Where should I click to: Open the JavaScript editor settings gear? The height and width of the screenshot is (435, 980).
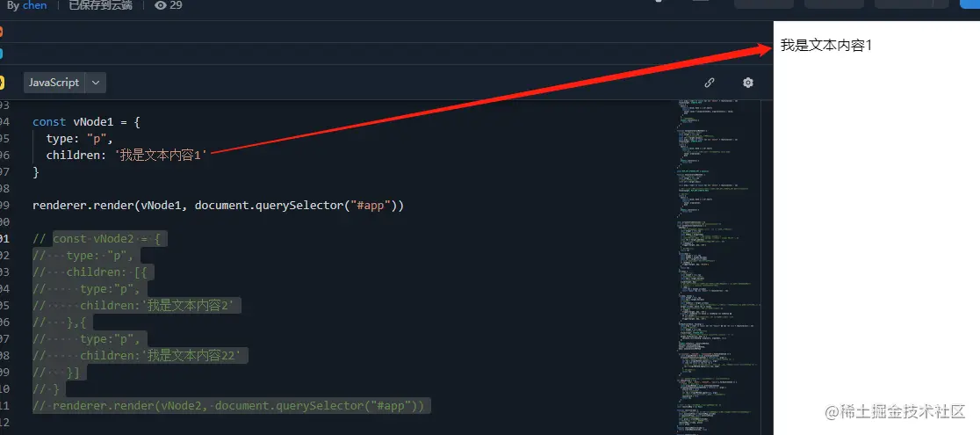[747, 83]
